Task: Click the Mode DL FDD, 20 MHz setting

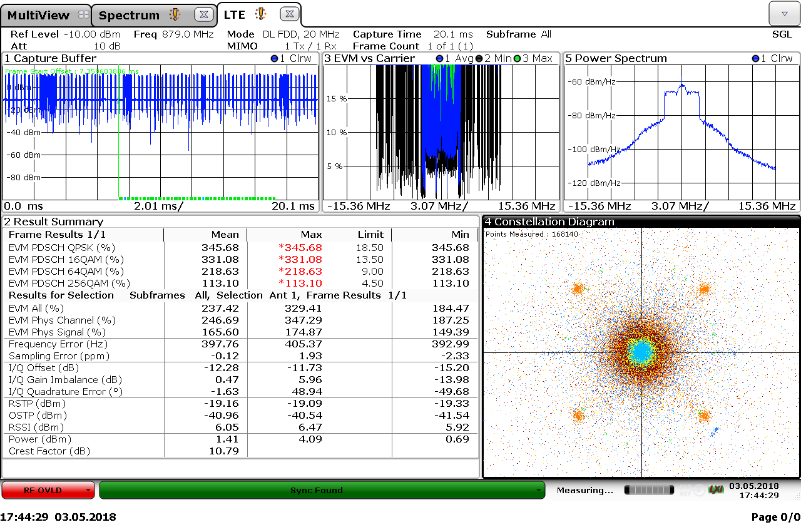Action: pos(283,34)
